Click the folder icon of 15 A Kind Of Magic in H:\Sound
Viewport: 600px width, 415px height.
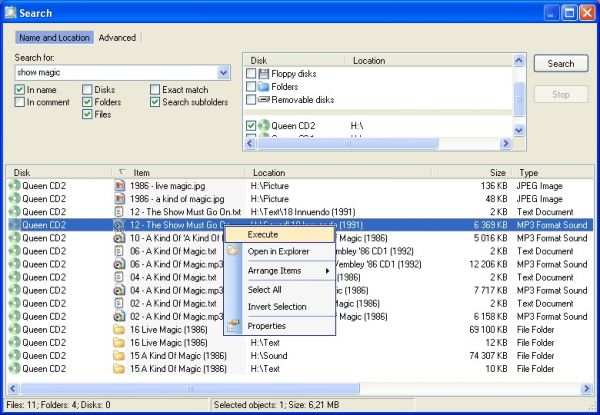coord(119,356)
